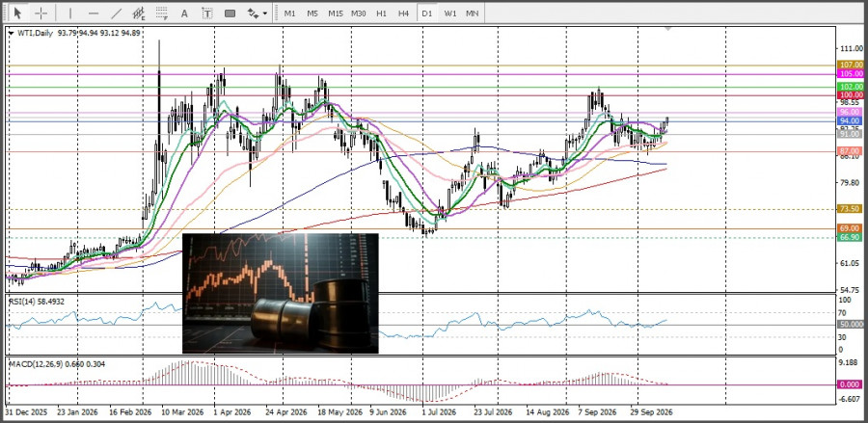Click the 79.80 price scale value
Screen dimensions: 868x423
852,182
